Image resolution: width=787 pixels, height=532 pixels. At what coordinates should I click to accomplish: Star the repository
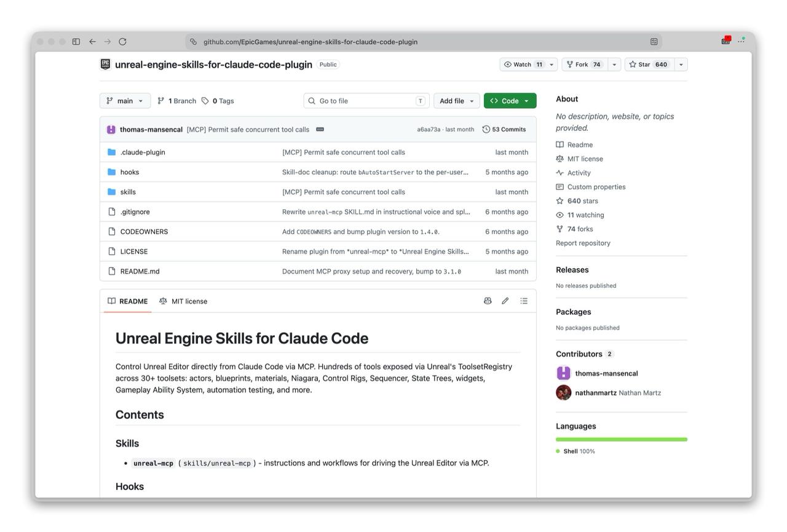(x=649, y=65)
